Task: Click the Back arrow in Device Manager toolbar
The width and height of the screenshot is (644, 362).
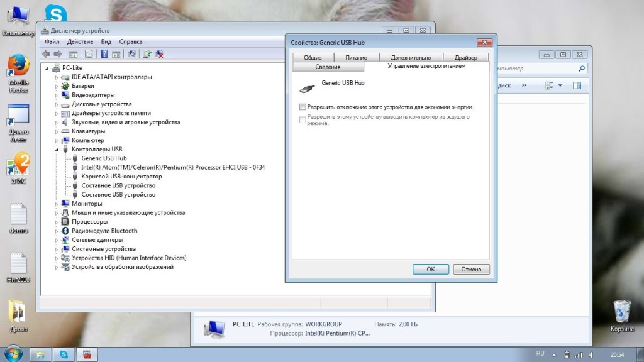Action: coord(47,54)
